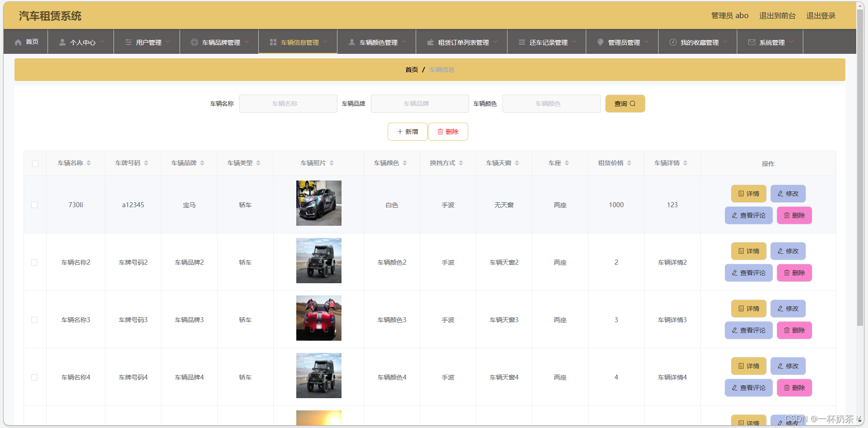This screenshot has height=428, width=868.
Task: Expand the 车辆颜色管理 menu chevron
Action: tap(404, 42)
